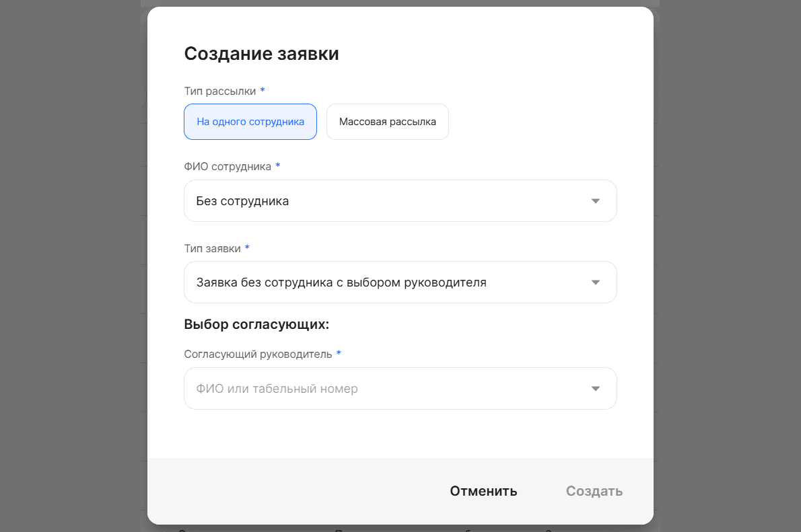
Task: Open the "Без сотрудника" employee dropdown
Action: [x=400, y=200]
